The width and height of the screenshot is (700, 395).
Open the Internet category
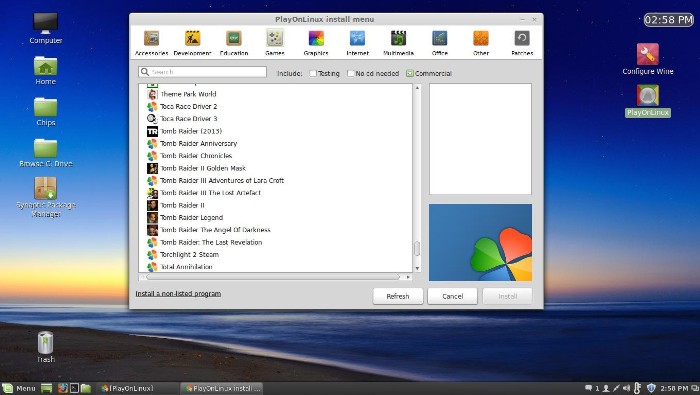(358, 43)
